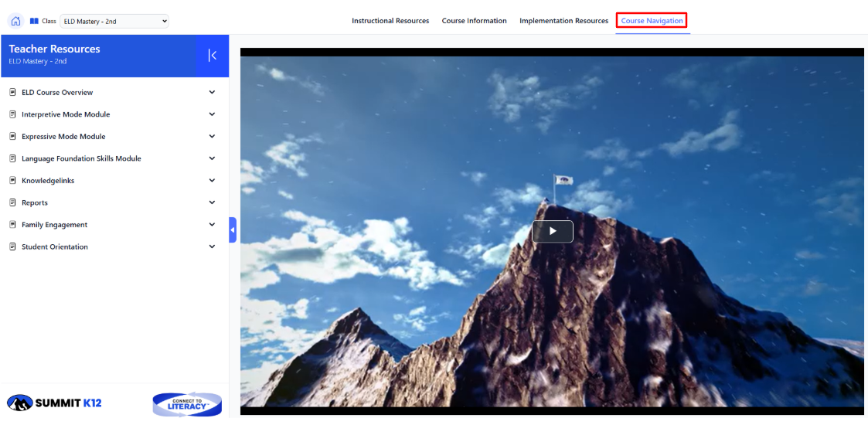
Task: Click the document icon beside Family Engagement
Action: 12,225
